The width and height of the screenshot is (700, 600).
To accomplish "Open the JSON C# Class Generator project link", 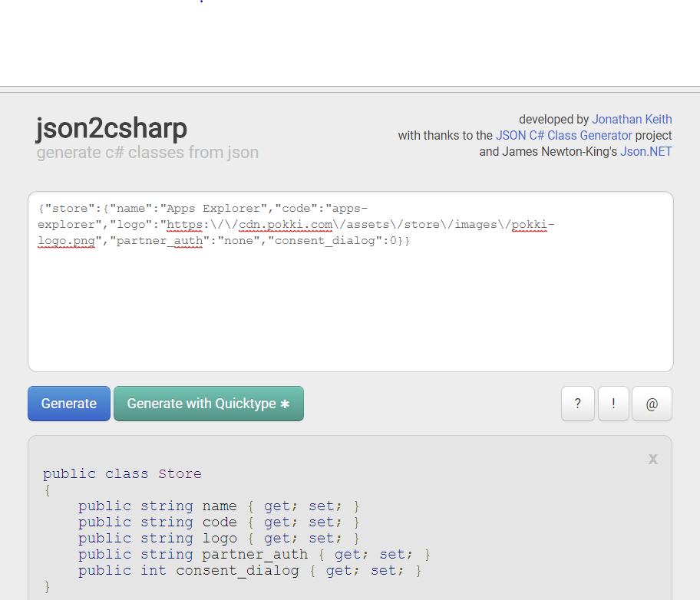I will coord(563,135).
